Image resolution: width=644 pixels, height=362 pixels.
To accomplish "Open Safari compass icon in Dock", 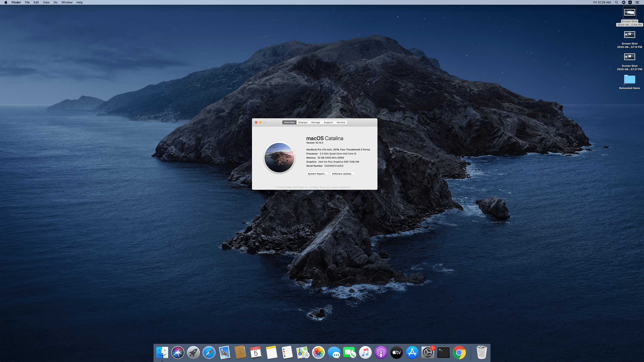I will tap(209, 353).
